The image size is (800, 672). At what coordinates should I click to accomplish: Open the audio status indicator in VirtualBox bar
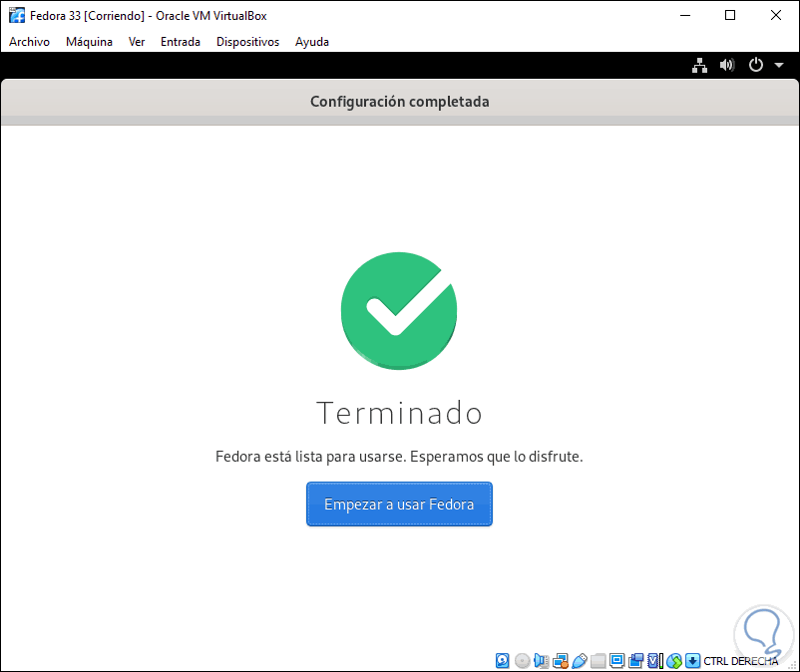coord(542,661)
